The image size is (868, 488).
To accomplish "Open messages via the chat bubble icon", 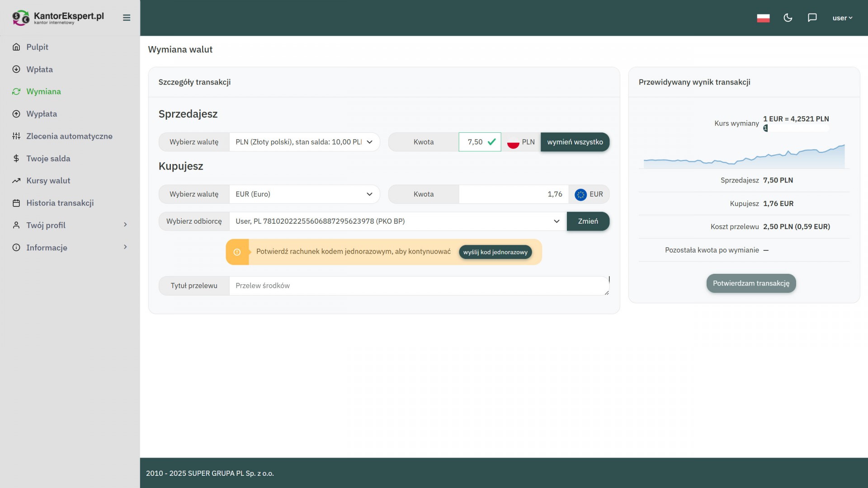I will [x=812, y=18].
